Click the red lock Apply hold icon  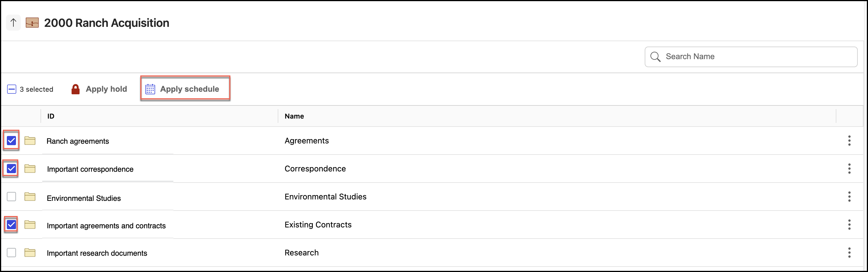[76, 89]
